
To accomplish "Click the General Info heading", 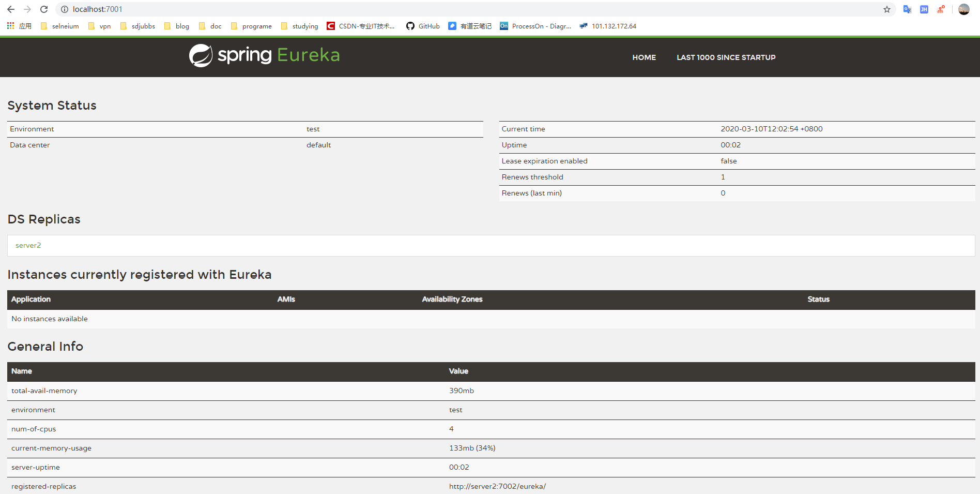I will coord(45,347).
